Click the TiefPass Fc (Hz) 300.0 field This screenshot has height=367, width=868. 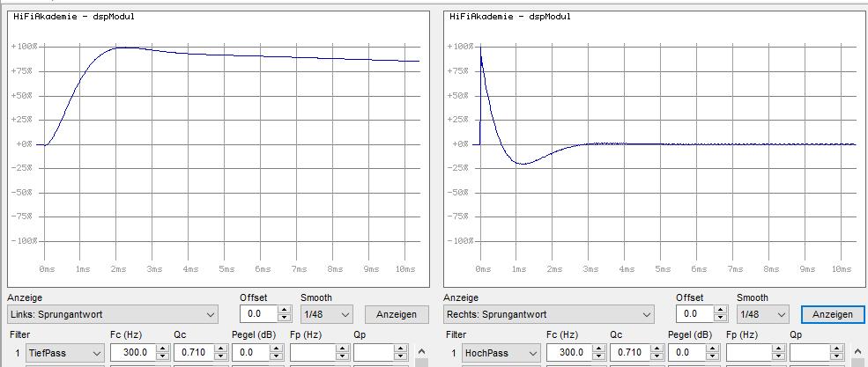(131, 353)
